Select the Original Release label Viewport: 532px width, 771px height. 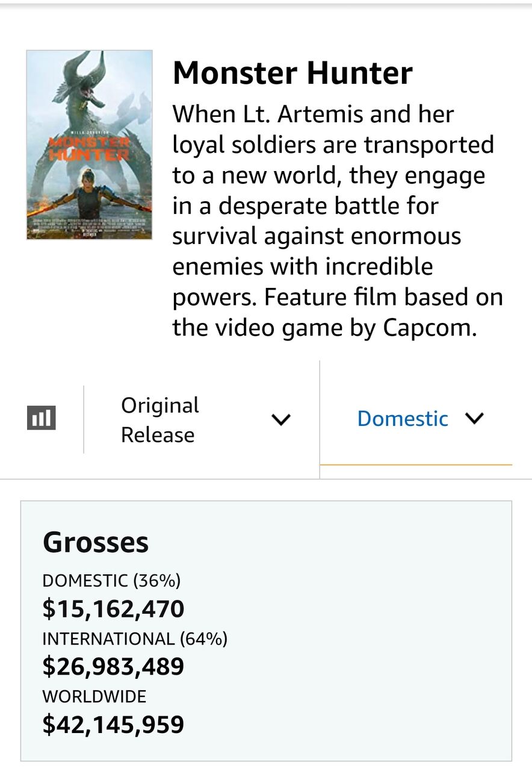coord(159,420)
